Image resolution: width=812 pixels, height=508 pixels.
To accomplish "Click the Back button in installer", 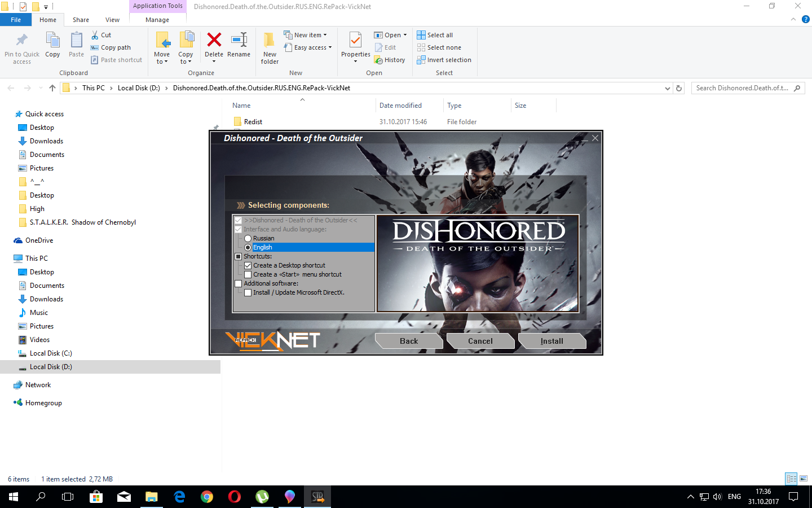I will pos(409,341).
